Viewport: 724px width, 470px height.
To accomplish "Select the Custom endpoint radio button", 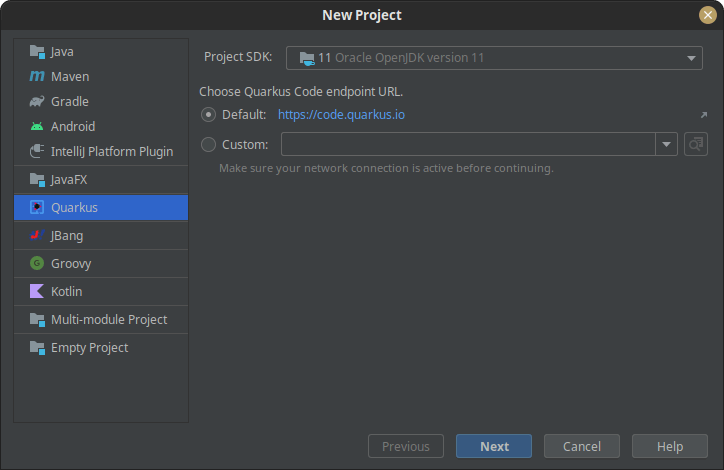I will pyautogui.click(x=208, y=145).
